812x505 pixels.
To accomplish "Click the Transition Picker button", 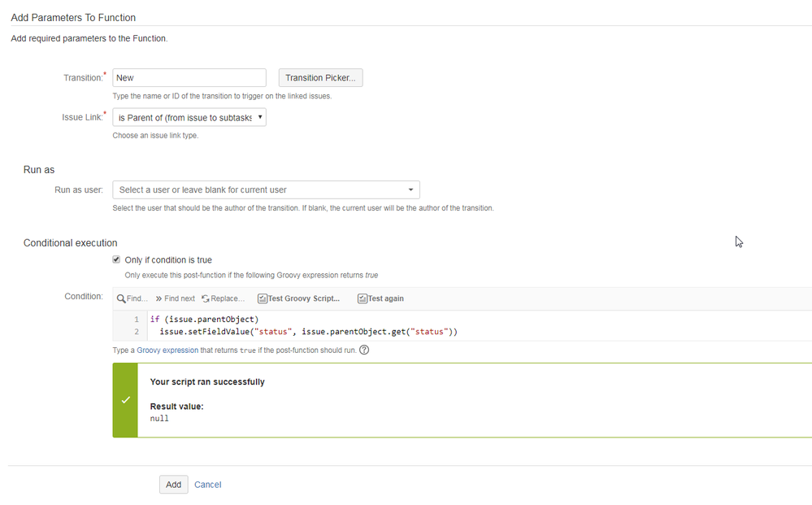I will point(320,78).
